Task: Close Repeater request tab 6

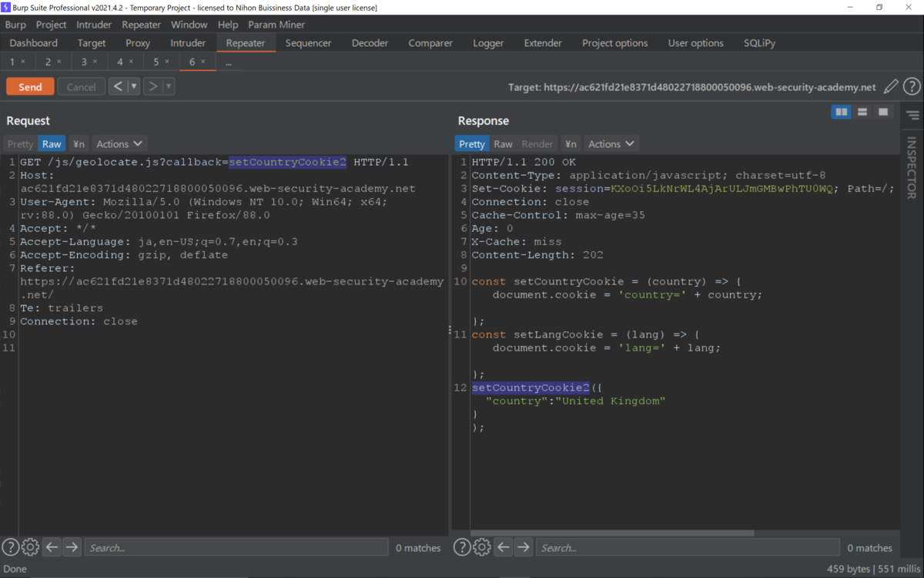Action: pos(203,62)
